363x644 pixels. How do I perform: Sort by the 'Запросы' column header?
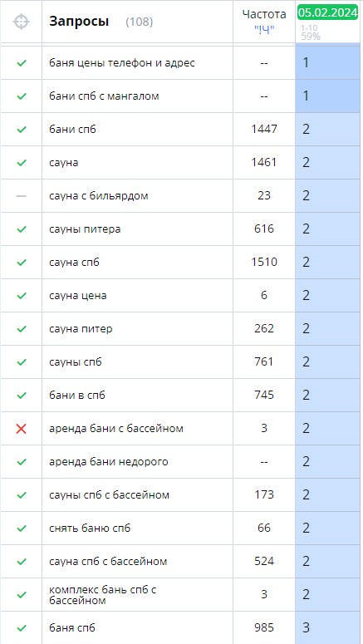(x=79, y=22)
